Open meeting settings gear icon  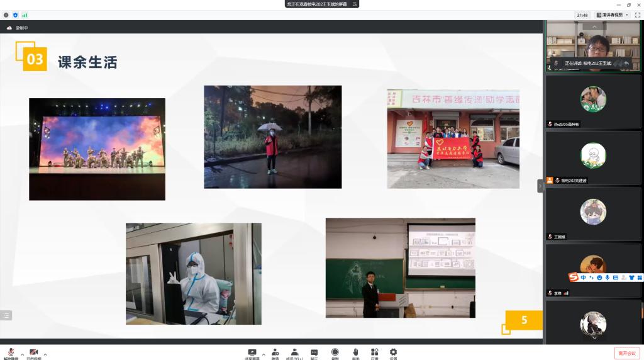click(x=394, y=353)
